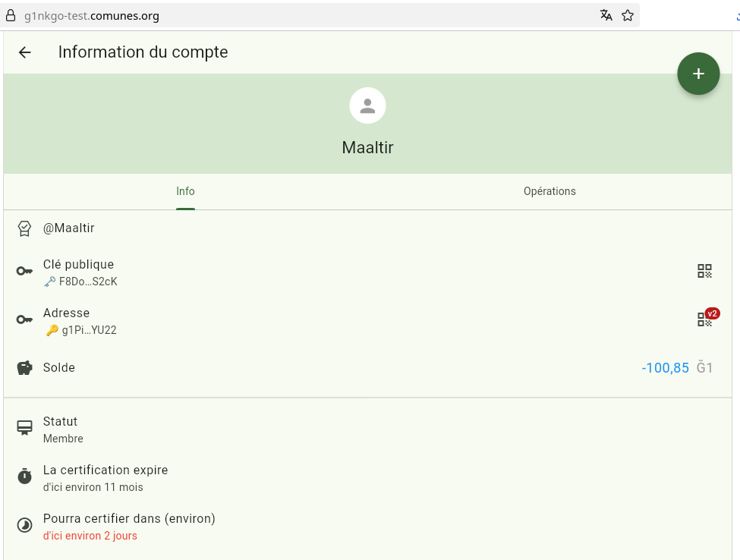
Task: Click the member badge icon beside @Maaltir
Action: pyautogui.click(x=25, y=228)
